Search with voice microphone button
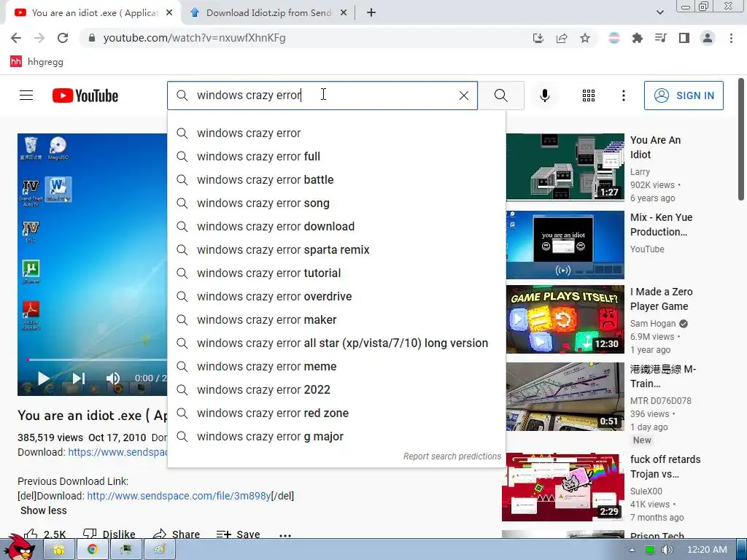 click(x=544, y=96)
